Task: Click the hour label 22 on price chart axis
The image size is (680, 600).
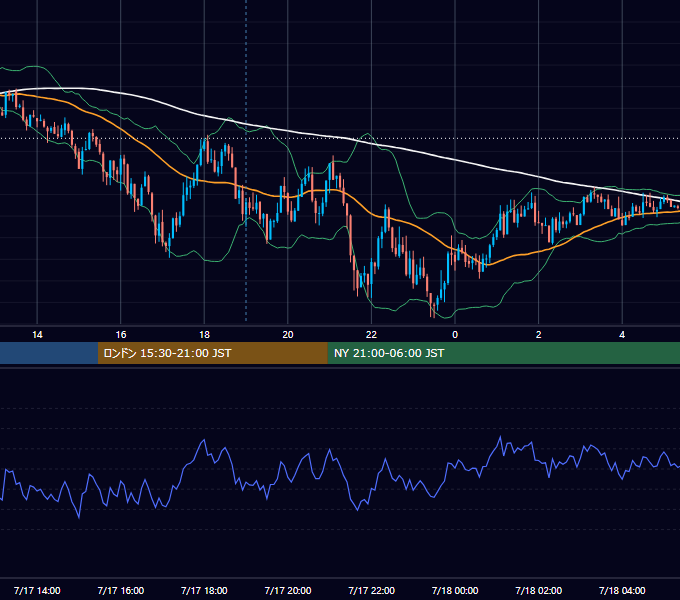Action: pos(372,335)
